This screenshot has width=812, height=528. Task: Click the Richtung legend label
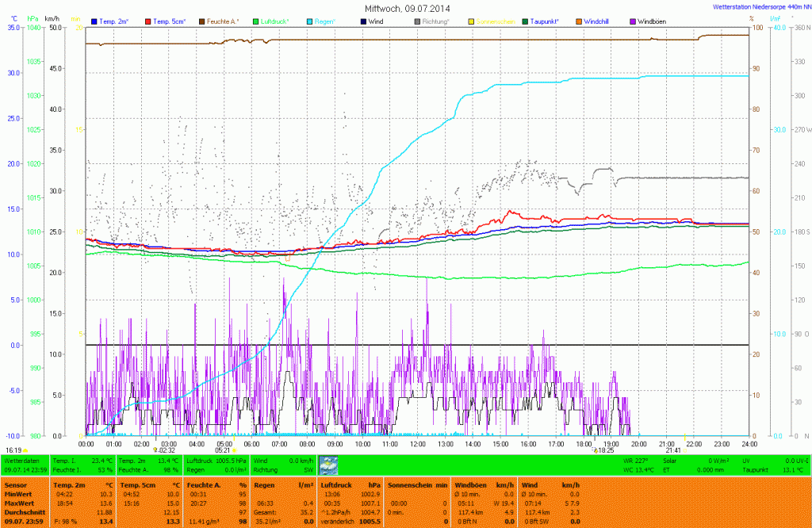(435, 21)
